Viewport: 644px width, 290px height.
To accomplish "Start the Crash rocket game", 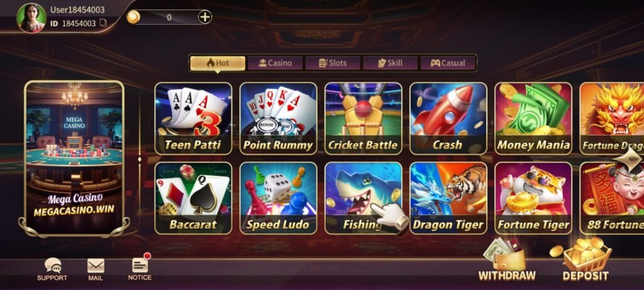I will 448,118.
